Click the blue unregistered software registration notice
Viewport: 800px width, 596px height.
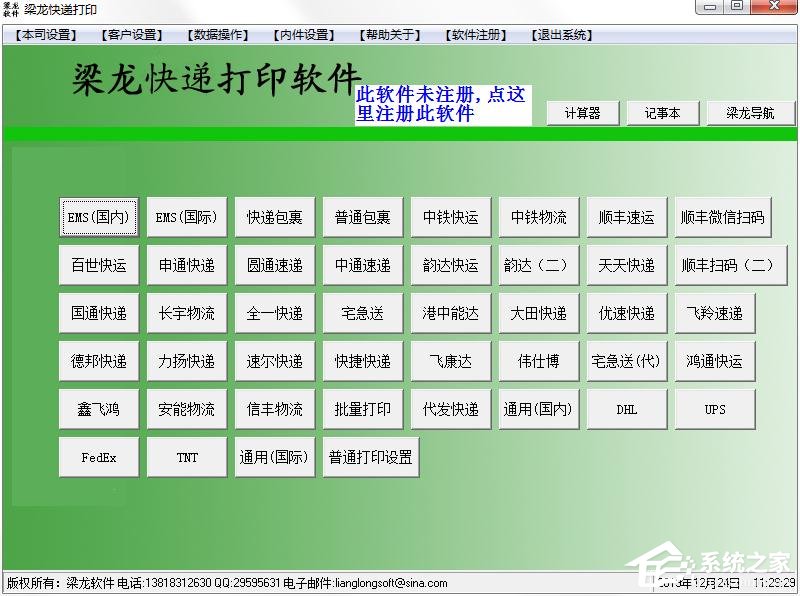pyautogui.click(x=443, y=105)
